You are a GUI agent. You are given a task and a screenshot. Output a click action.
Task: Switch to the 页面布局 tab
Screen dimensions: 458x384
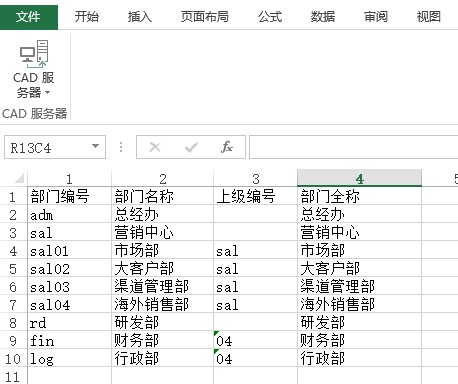pos(205,16)
